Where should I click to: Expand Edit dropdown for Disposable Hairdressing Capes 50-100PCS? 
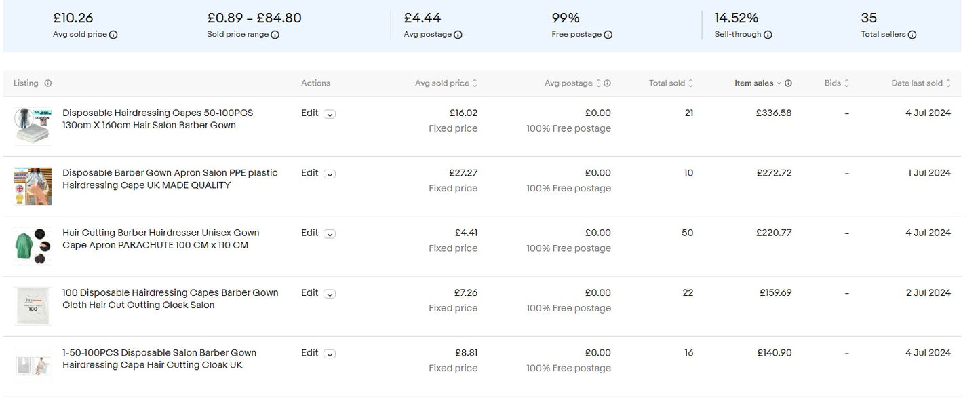330,114
